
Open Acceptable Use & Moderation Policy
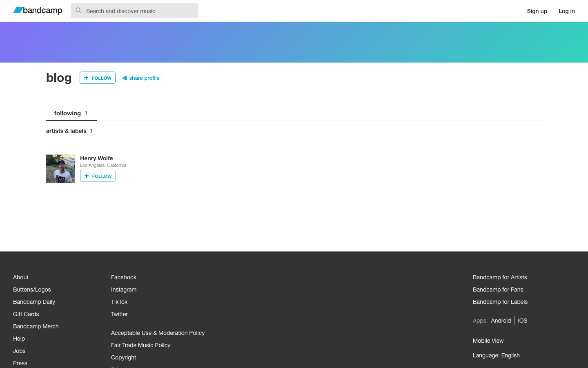coord(158,333)
